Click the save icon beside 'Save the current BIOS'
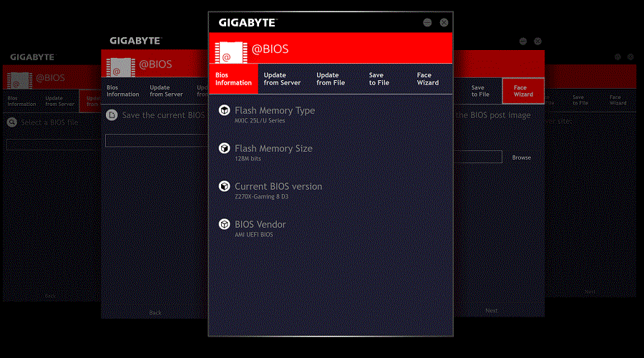This screenshot has height=358, width=644. 112,115
